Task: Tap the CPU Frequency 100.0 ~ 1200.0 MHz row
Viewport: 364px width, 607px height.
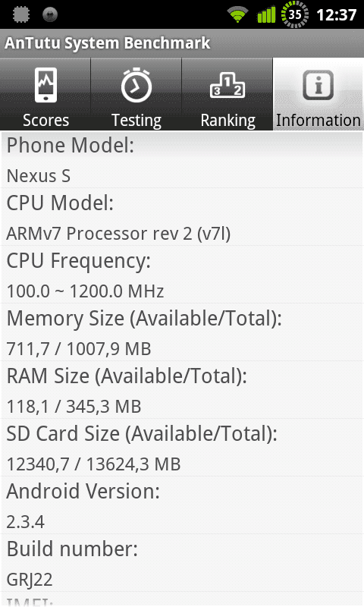Action: pos(182,275)
